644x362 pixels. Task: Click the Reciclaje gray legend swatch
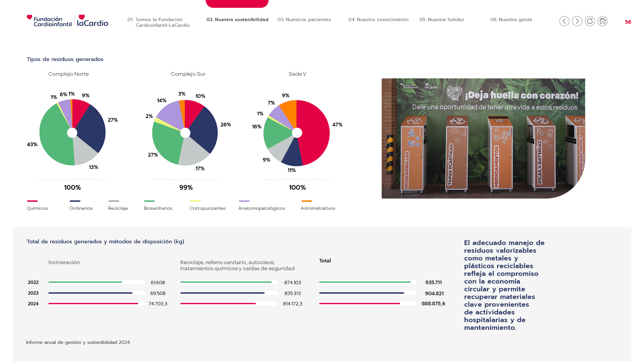coord(114,201)
